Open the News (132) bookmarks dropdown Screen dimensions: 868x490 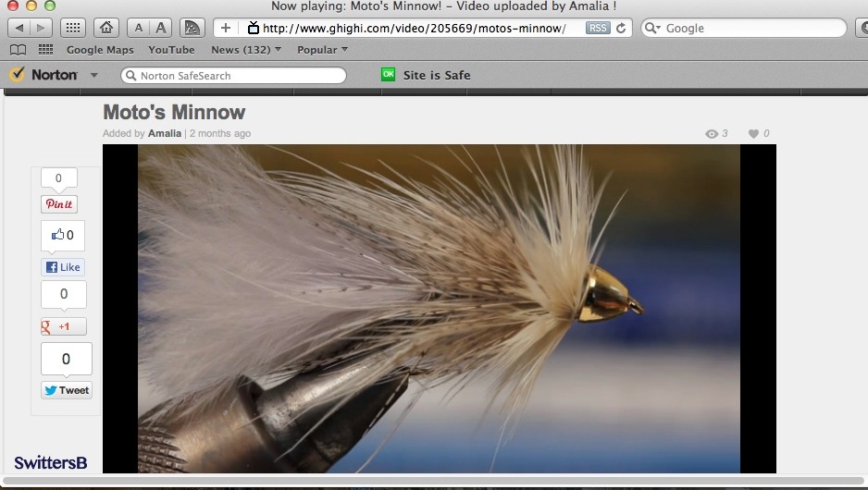click(x=246, y=50)
